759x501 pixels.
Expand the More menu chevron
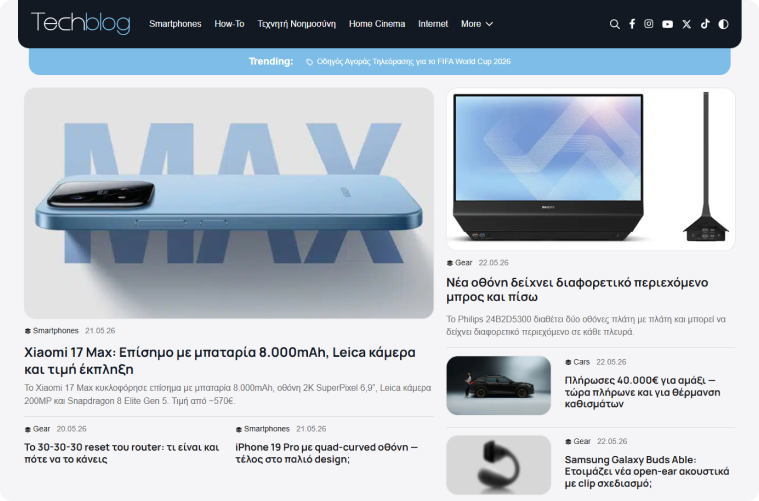[x=489, y=24]
